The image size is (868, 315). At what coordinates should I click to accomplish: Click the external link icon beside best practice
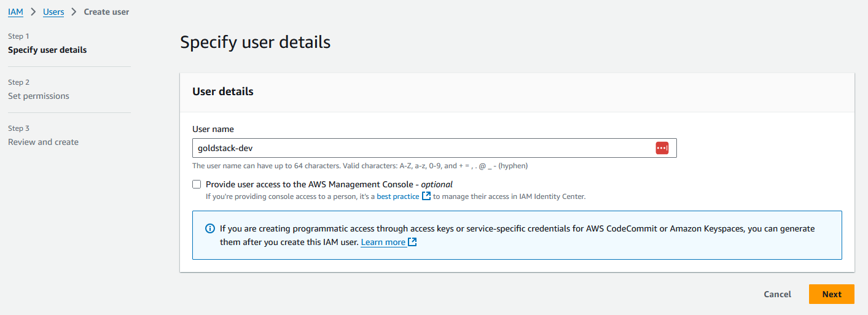tap(426, 196)
